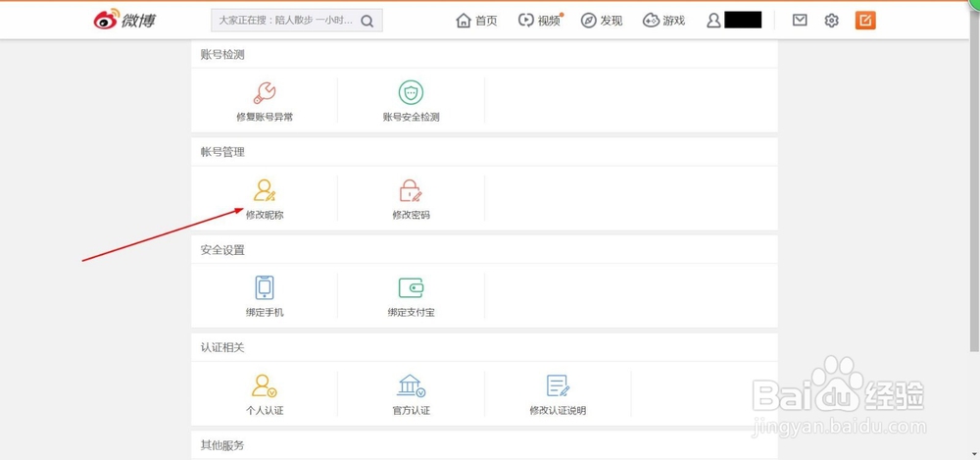Screen dimensions: 980x460
Task: Open the settings gear icon
Action: point(831,21)
